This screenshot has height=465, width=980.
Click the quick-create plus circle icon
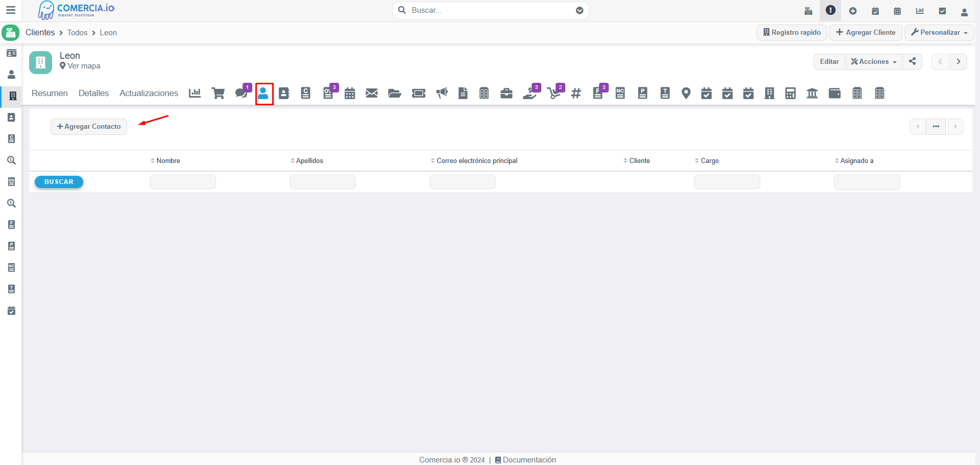click(853, 11)
